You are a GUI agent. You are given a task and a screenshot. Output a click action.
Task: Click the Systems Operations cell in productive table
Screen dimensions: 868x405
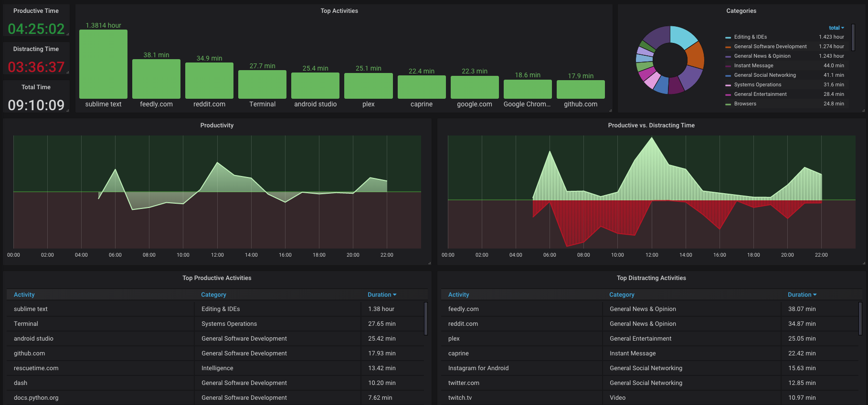pos(229,324)
